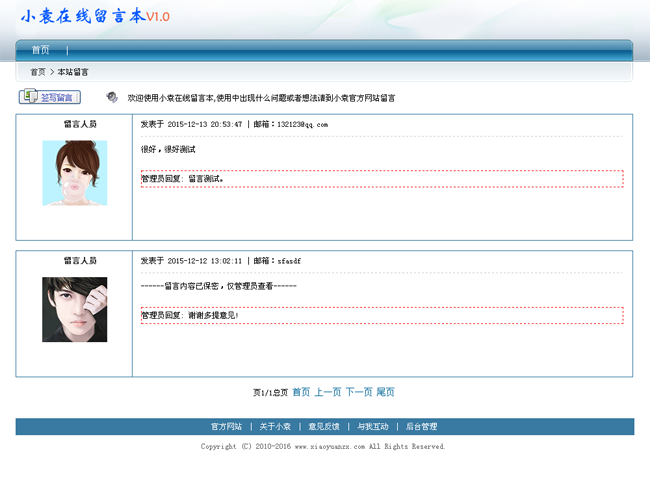Go to 尾页 last page
Image resolution: width=650 pixels, height=482 pixels.
[386, 392]
